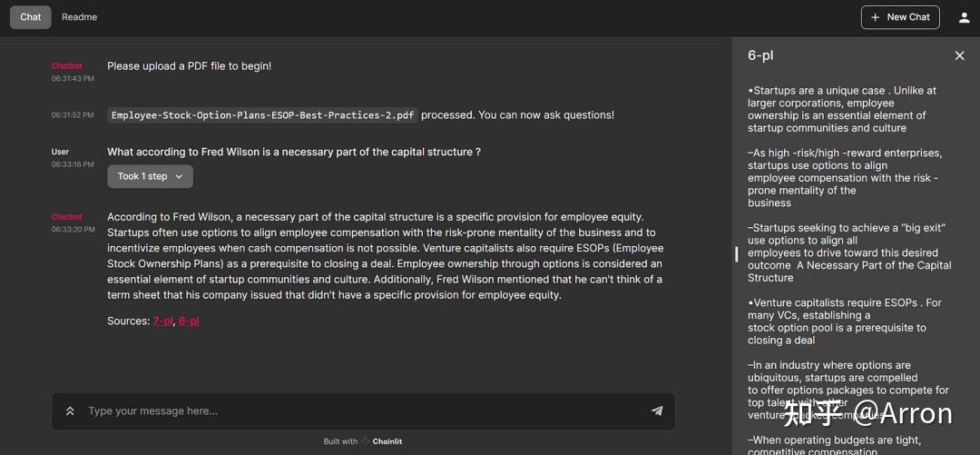Focus the "Type your message here" input
The image size is (980, 455).
(363, 411)
